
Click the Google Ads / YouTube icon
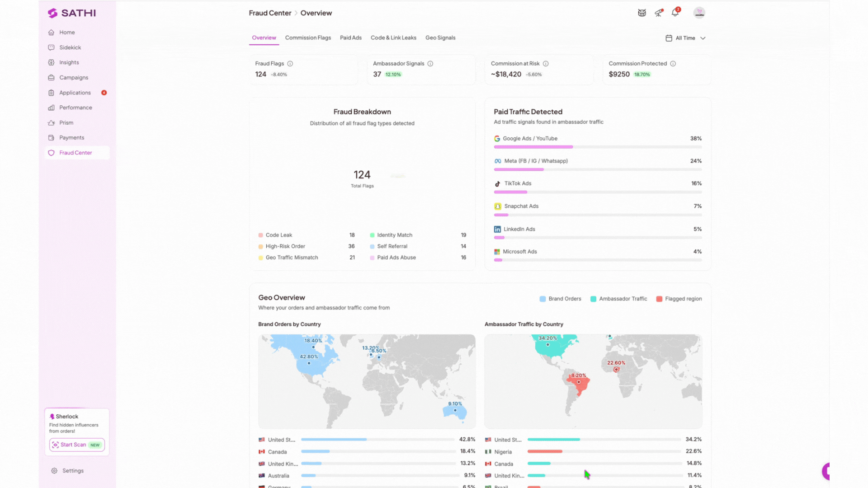click(497, 139)
